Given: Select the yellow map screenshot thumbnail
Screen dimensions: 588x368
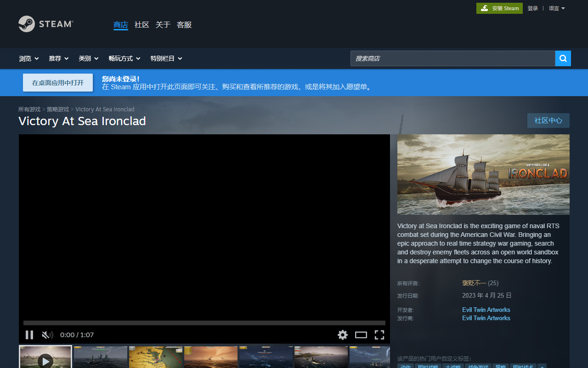Looking at the screenshot, I should [x=156, y=357].
